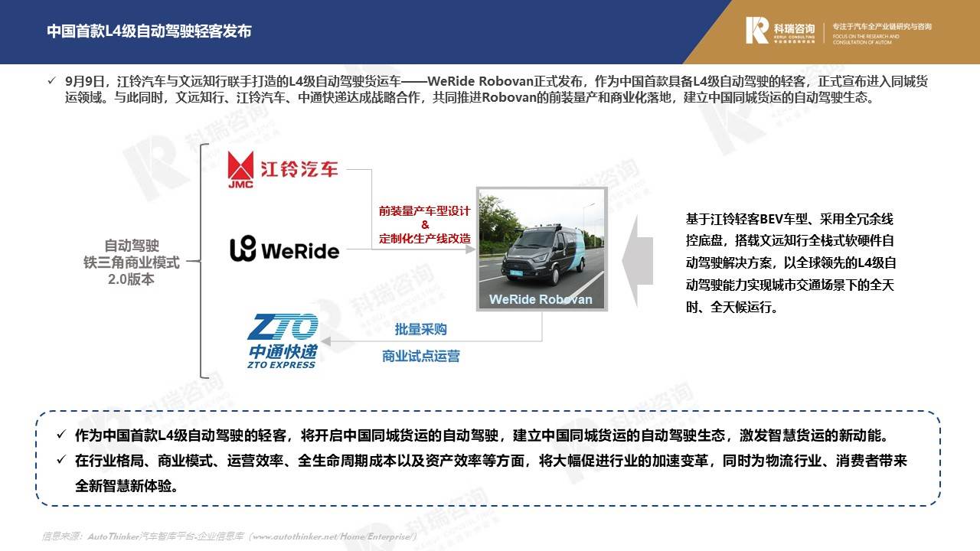Viewport: 980px width, 551px height.
Task: Click the blue text 商业试点运营
Action: point(421,356)
